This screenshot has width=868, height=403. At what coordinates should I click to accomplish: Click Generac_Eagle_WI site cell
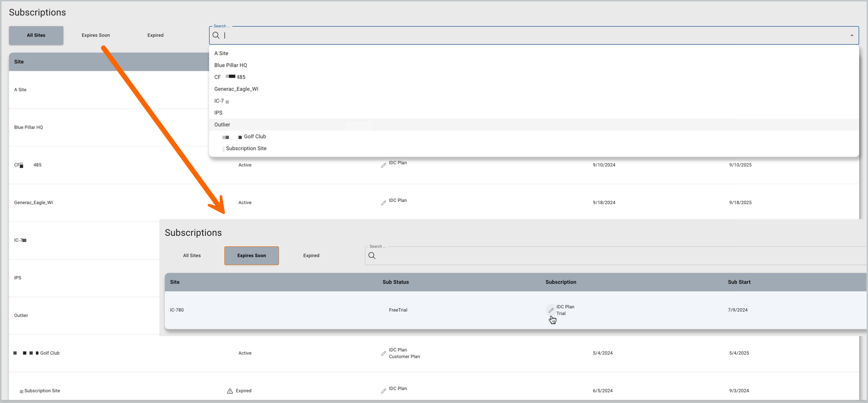34,203
